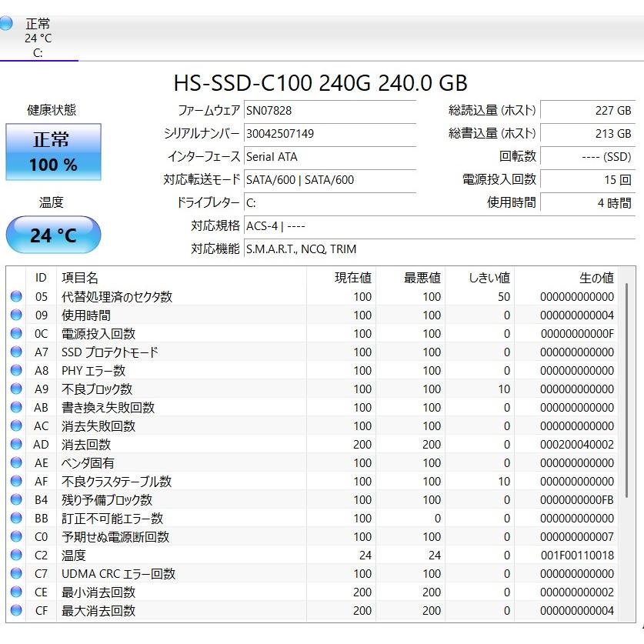Select the SSD プロテクトモード row name

pos(110,352)
